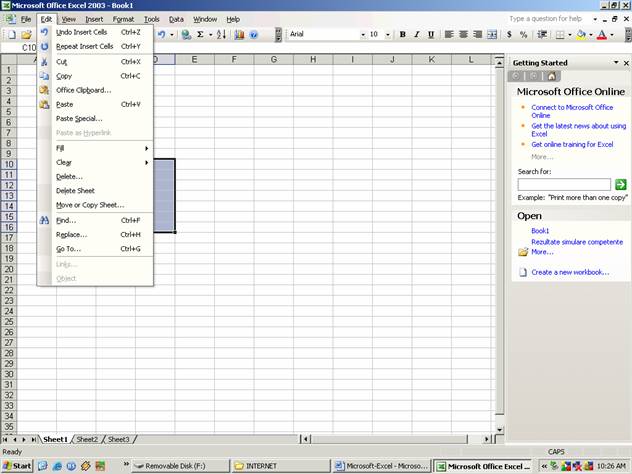Image resolution: width=632 pixels, height=474 pixels.
Task: Expand the AutoSum functions dropdown arrow
Action: point(210,35)
